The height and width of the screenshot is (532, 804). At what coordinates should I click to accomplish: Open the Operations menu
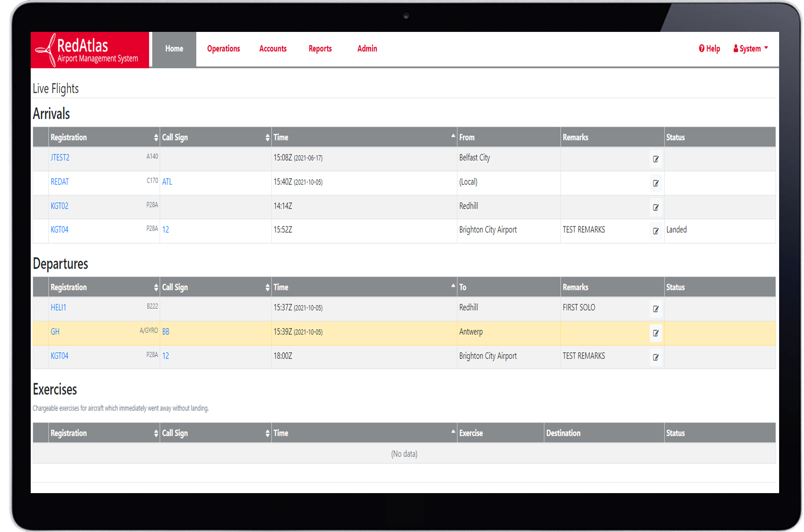[x=224, y=49]
